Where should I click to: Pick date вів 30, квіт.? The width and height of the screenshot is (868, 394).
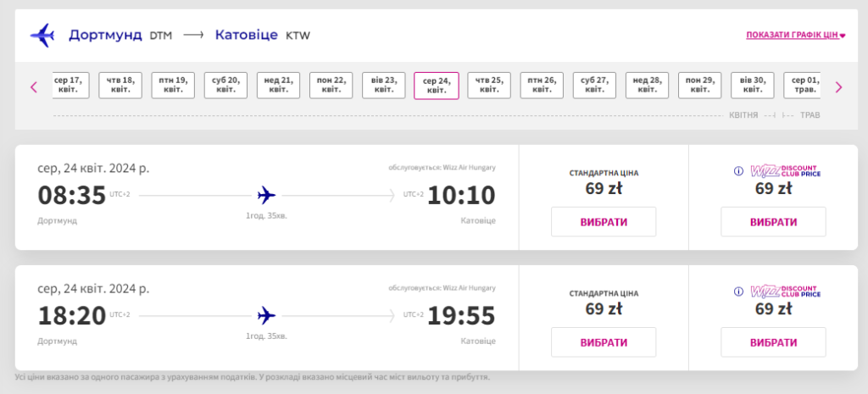(x=752, y=85)
